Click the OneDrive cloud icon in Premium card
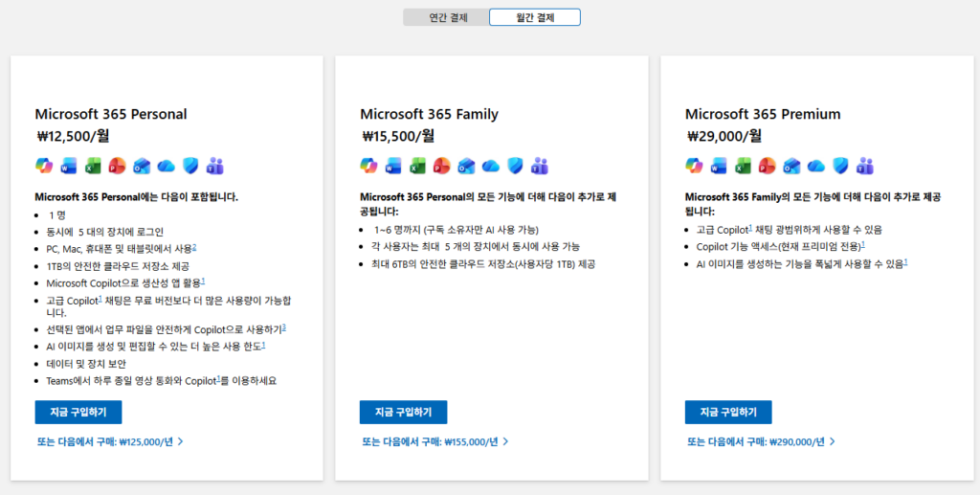Viewport: 980px width, 495px height. (815, 166)
